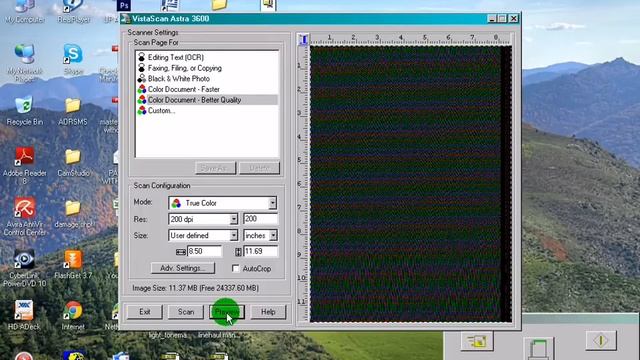Open the Size User defined dropdown

tap(233, 236)
